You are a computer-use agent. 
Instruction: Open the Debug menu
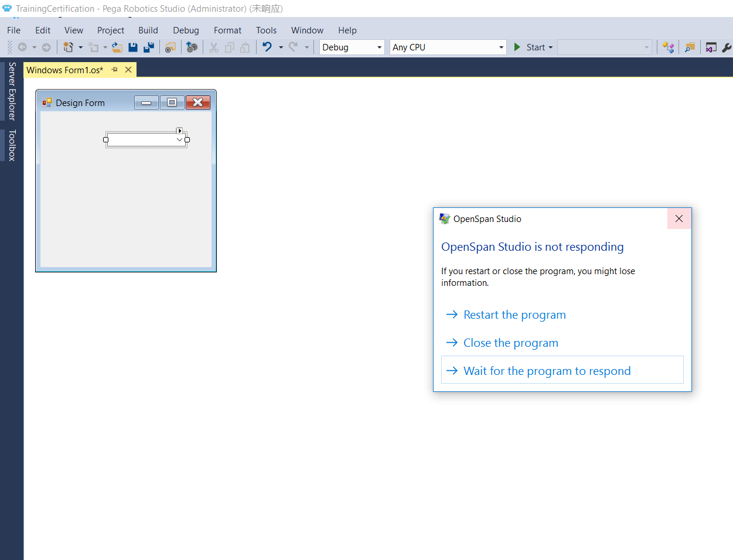pyautogui.click(x=186, y=30)
